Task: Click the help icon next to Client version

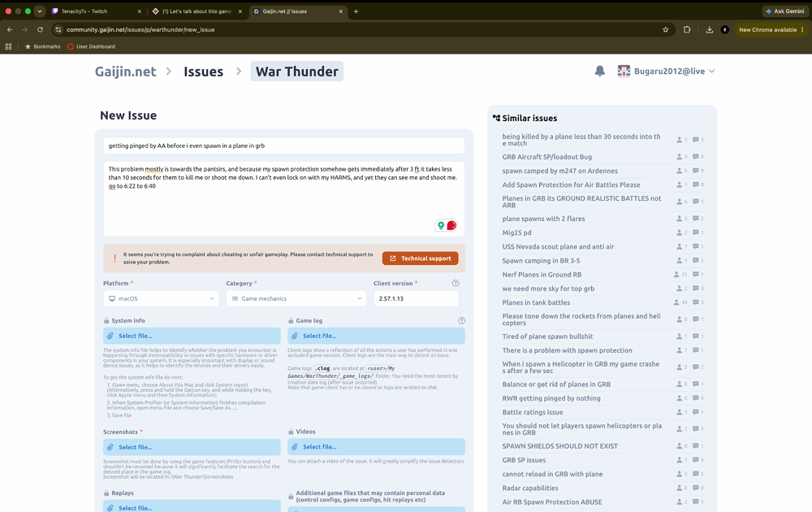Action: click(456, 283)
